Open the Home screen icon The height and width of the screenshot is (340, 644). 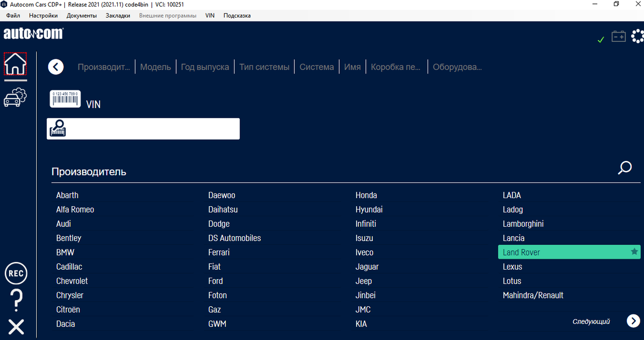tap(15, 64)
